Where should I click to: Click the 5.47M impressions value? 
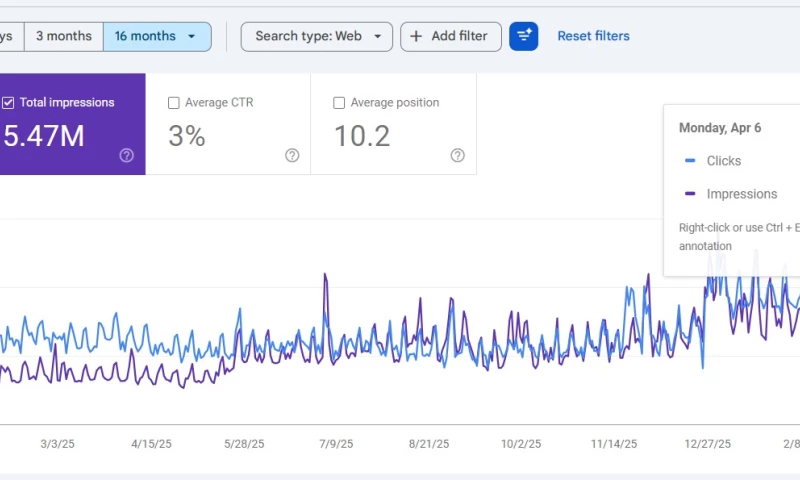(x=43, y=136)
